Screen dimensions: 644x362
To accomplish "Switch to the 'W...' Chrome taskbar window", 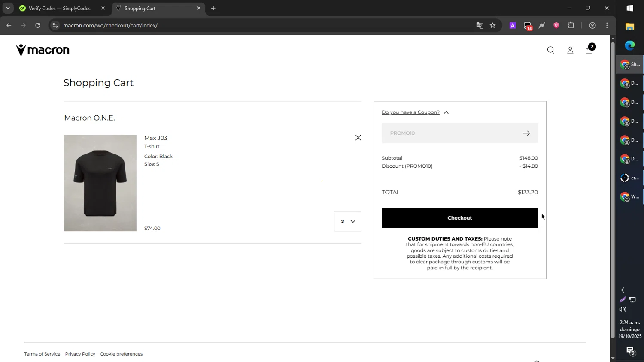I will [x=630, y=197].
